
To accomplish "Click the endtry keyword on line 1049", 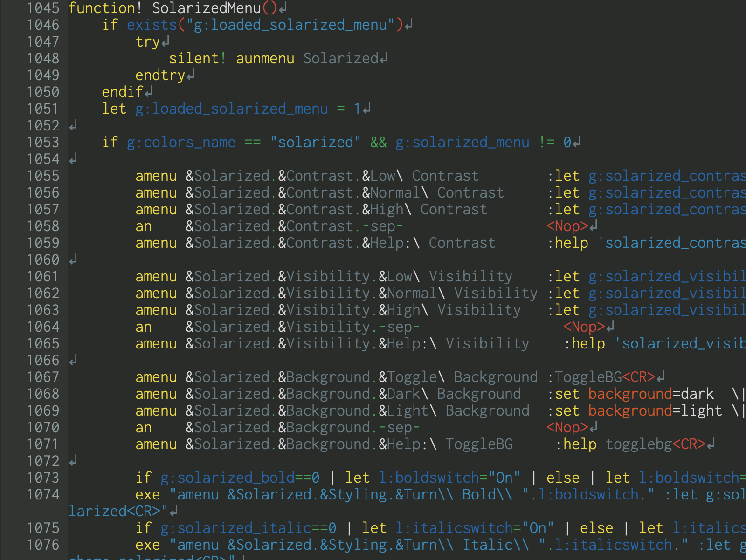I will point(160,75).
